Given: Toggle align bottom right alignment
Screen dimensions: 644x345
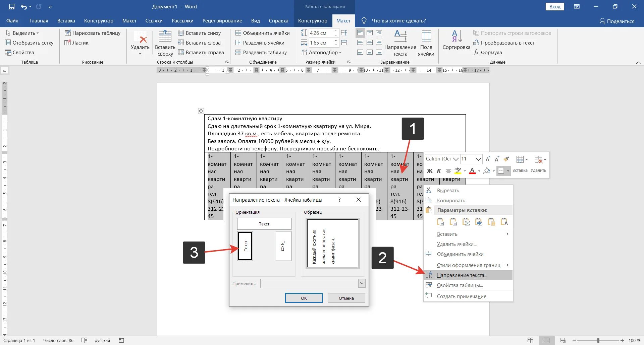Looking at the screenshot, I should pyautogui.click(x=379, y=52).
